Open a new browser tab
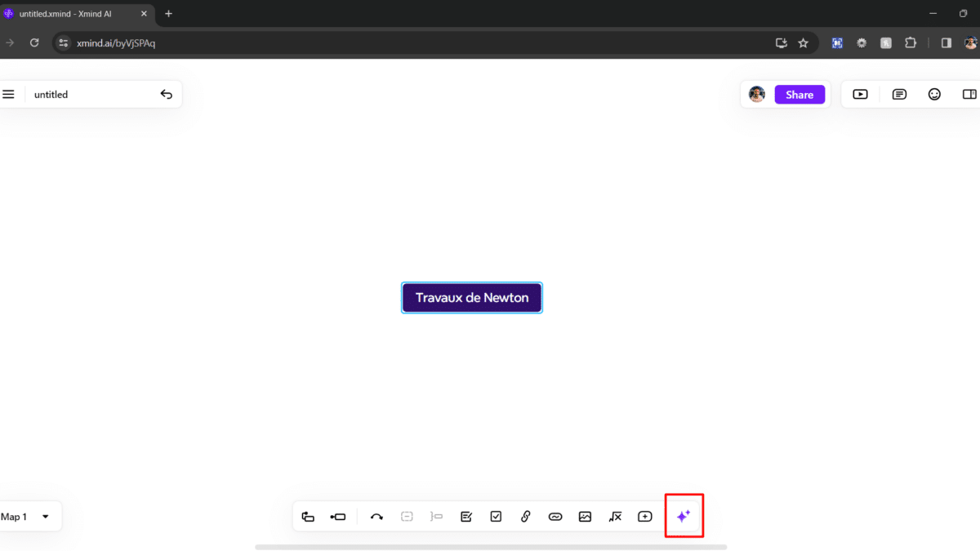 pyautogui.click(x=169, y=14)
